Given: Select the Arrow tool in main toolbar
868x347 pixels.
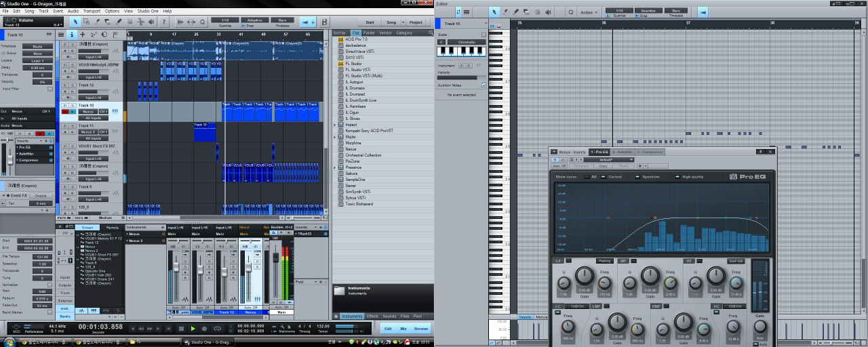Looking at the screenshot, I should (x=75, y=22).
